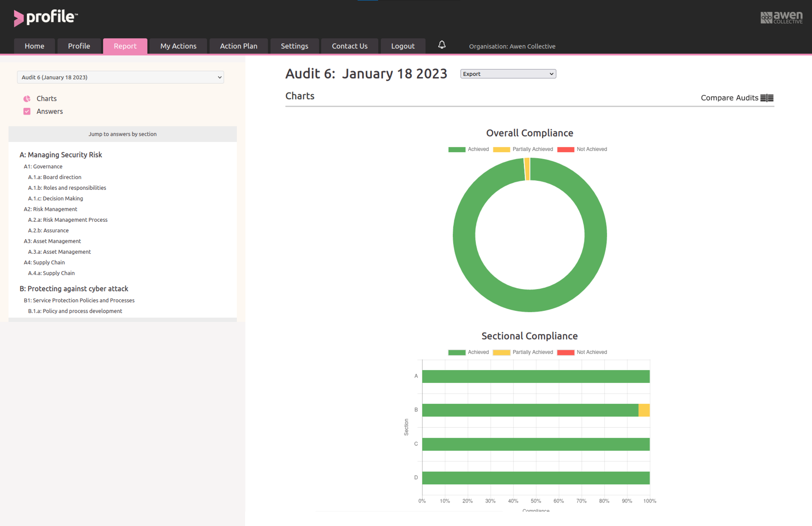This screenshot has width=812, height=526.
Task: Click the Charts link in sidebar
Action: 47,99
